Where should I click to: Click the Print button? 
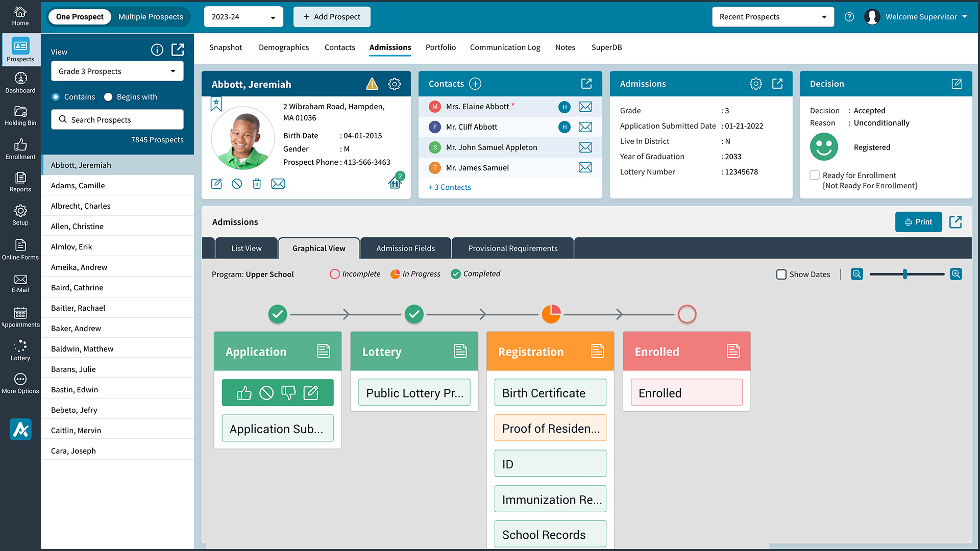[x=918, y=222]
